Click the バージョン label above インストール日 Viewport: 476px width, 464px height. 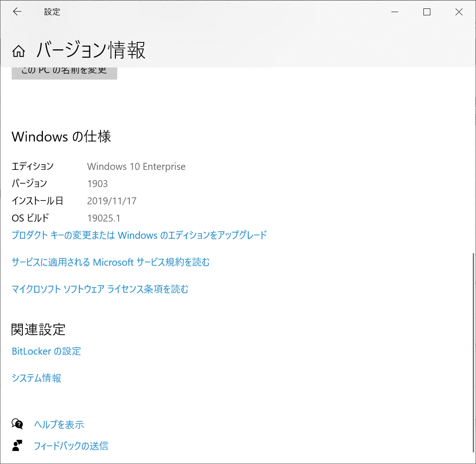[x=29, y=183]
